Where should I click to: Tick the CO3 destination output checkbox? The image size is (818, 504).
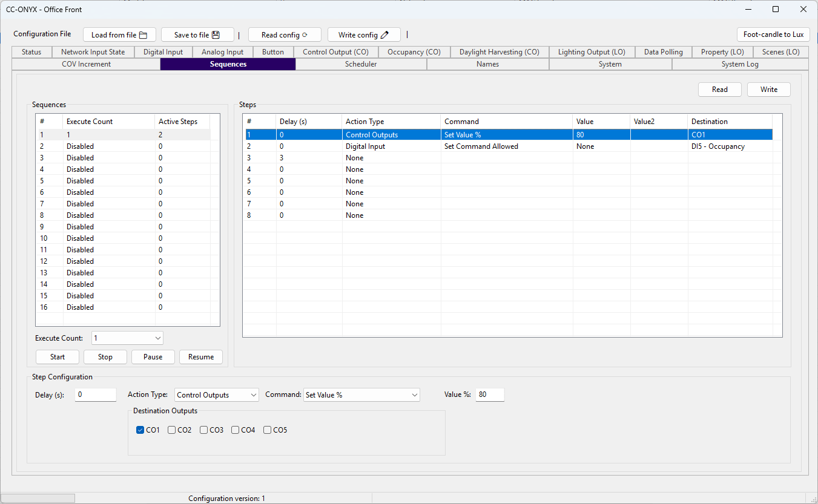[x=204, y=430]
